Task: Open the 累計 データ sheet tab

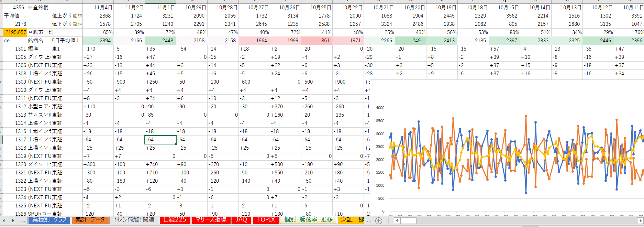Action: coord(90,220)
